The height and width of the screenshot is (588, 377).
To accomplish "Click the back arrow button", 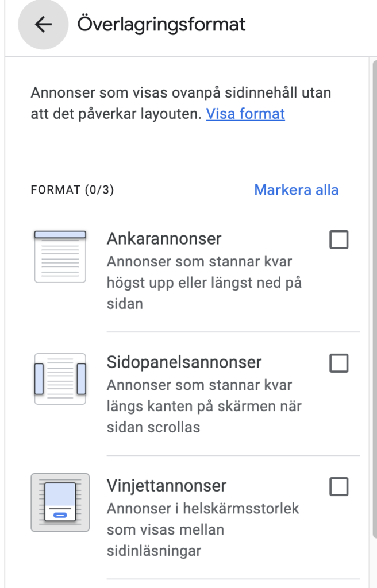I will click(43, 25).
